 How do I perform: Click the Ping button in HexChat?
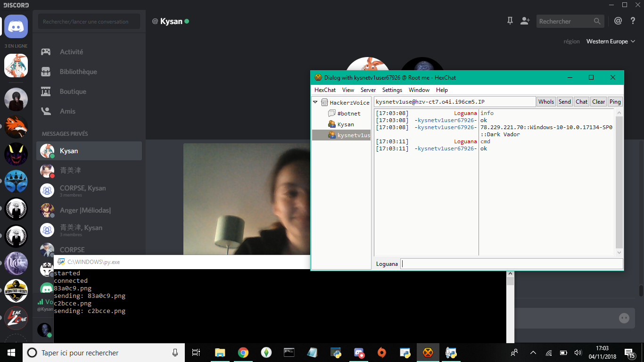tap(615, 101)
